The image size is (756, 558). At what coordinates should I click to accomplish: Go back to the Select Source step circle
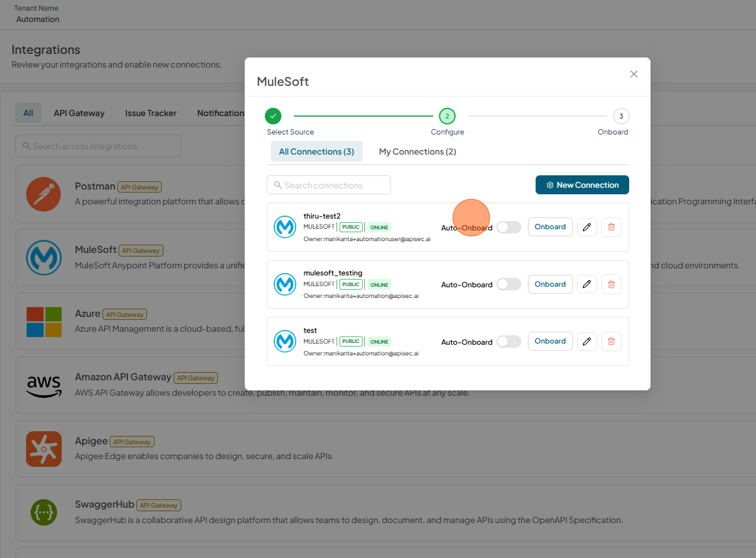click(x=273, y=116)
